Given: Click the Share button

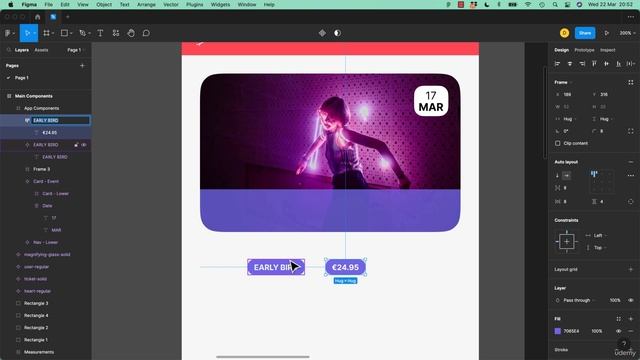Looking at the screenshot, I should [585, 33].
